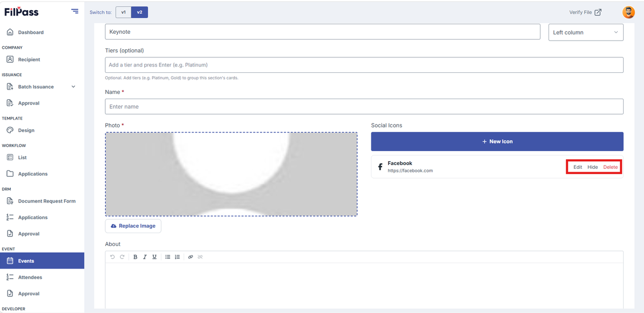Toggle bold formatting in About editor
This screenshot has height=313, width=644.
(135, 257)
